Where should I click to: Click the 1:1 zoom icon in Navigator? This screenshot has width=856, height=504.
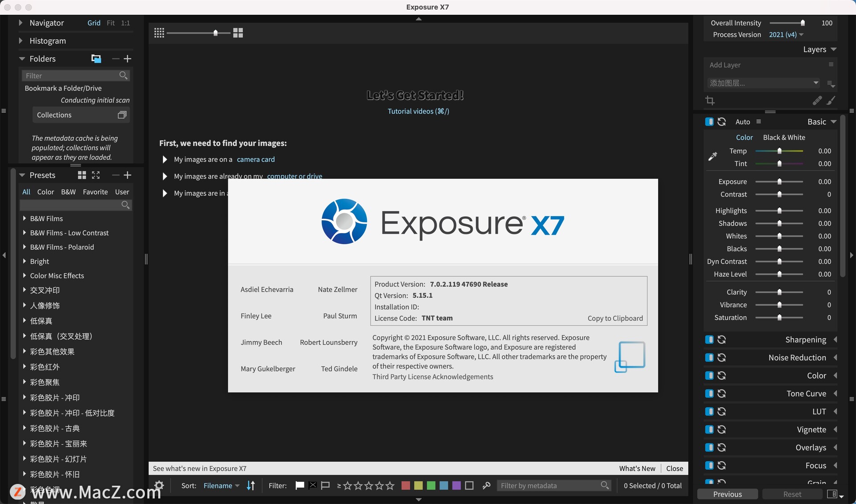pyautogui.click(x=125, y=23)
